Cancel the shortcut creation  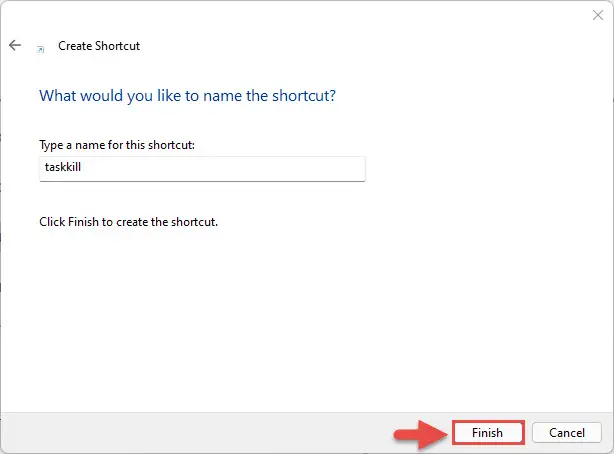[x=567, y=432]
